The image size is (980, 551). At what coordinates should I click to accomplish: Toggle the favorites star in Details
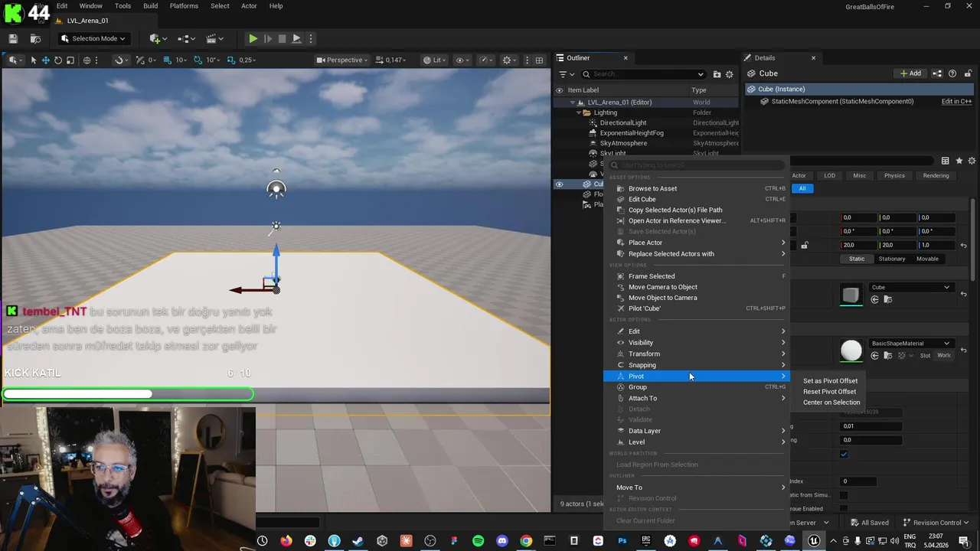coord(959,161)
